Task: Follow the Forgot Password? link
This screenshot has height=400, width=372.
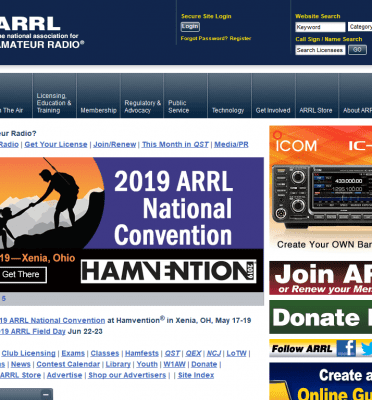Action: point(204,38)
